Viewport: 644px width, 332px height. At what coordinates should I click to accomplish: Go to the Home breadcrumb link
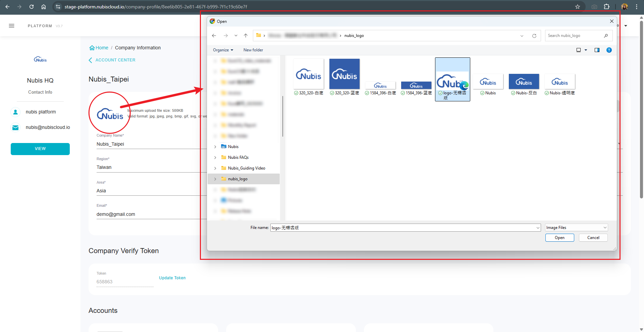tap(99, 48)
